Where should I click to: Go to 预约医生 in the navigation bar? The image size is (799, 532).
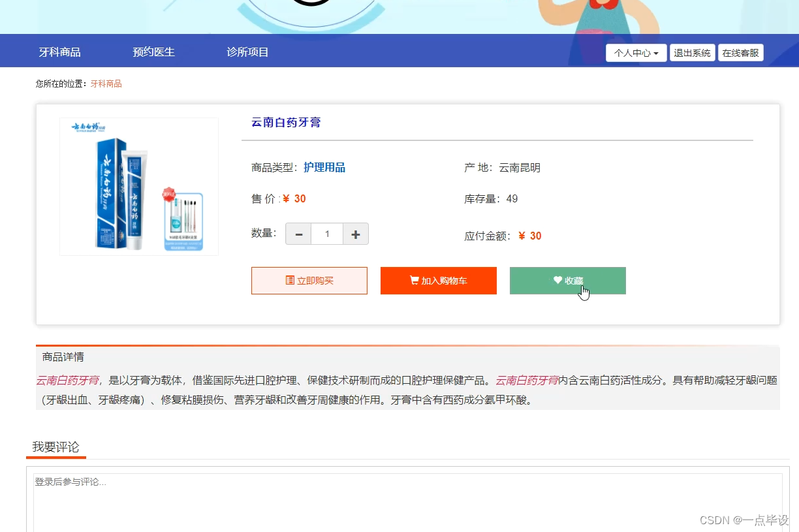tap(153, 52)
